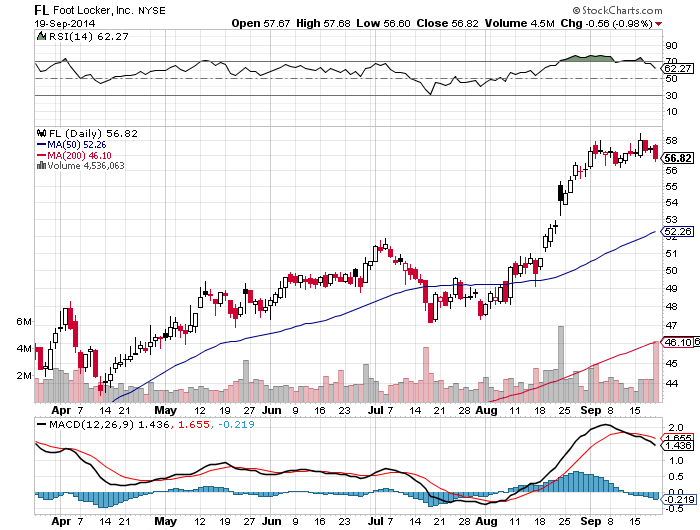Click the May label on price chart axis
This screenshot has width=700, height=530.
[165, 410]
